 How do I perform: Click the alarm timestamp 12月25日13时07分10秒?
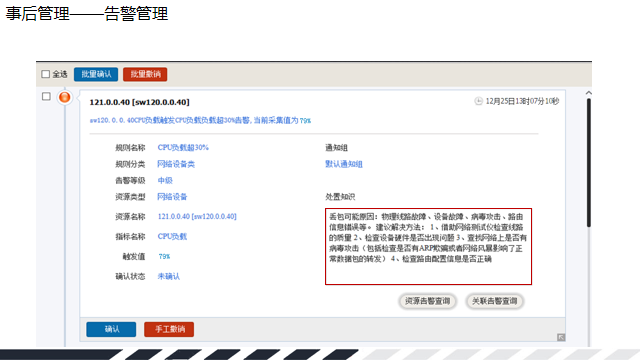coord(522,101)
